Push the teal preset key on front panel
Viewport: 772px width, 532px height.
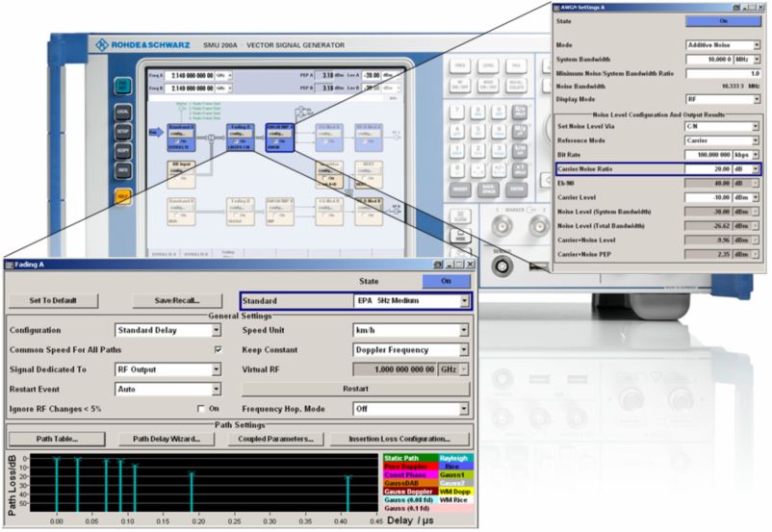click(x=122, y=87)
